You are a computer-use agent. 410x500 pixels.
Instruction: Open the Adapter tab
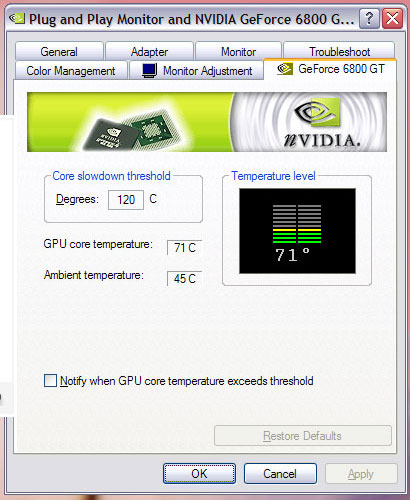pos(149,52)
